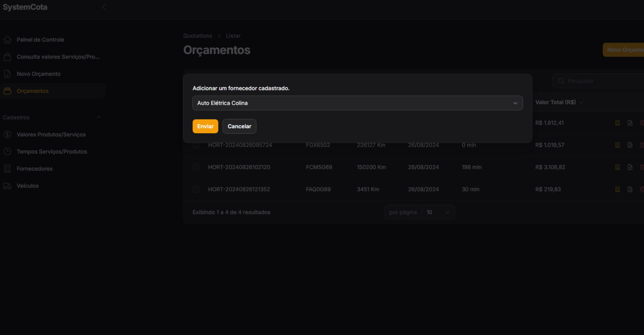Delete the R$ 3.108,82 quotation with trash icon
The image size is (644, 335).
click(x=642, y=167)
